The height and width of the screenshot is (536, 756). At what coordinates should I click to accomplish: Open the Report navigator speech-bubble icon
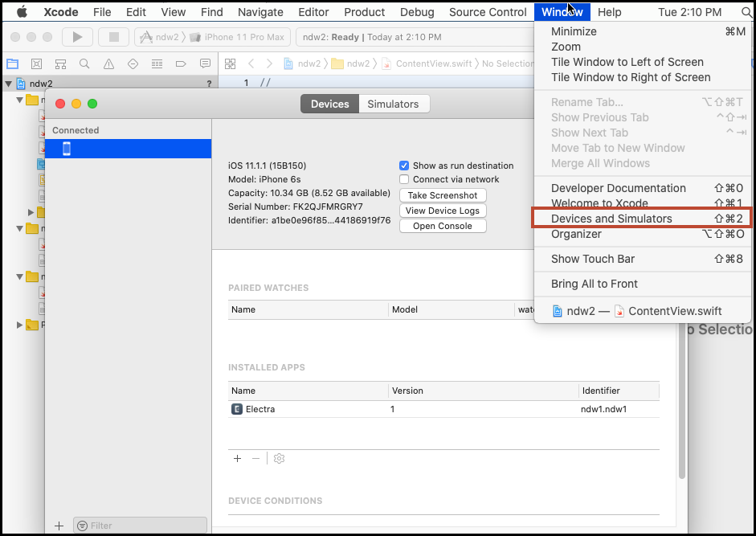click(x=205, y=63)
